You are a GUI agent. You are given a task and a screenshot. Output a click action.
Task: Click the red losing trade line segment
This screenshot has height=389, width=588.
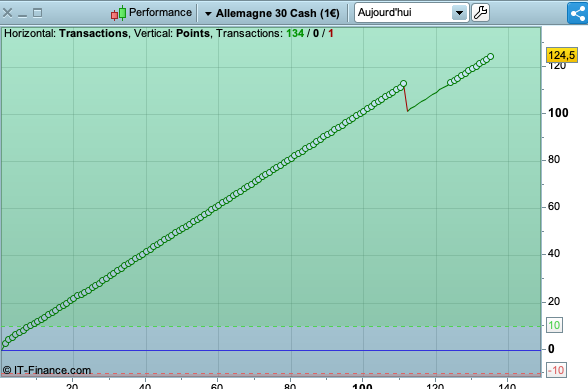[x=406, y=99]
